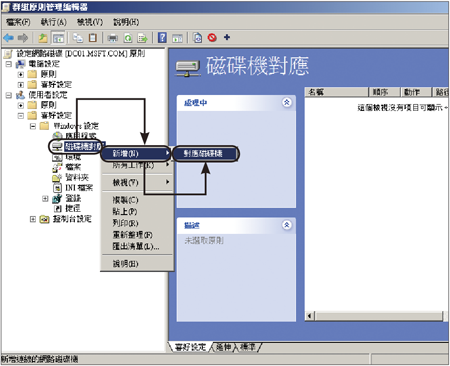Click the Forward arrow toolbar icon

pos(23,38)
